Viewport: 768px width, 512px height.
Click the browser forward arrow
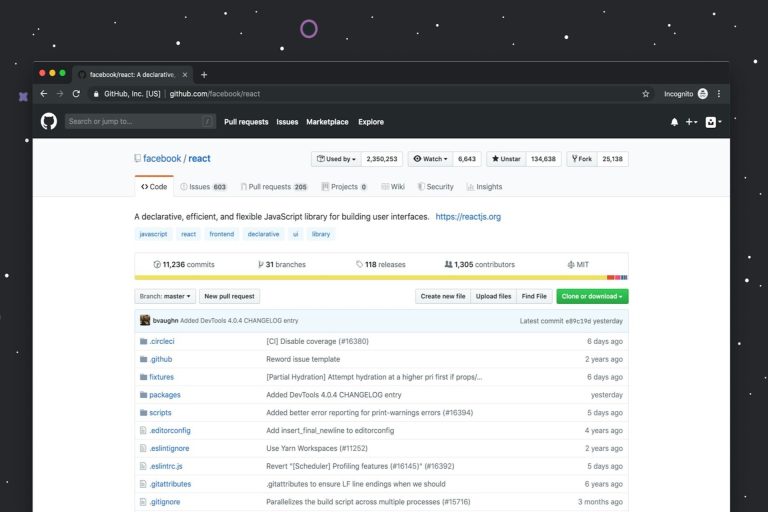[x=60, y=94]
